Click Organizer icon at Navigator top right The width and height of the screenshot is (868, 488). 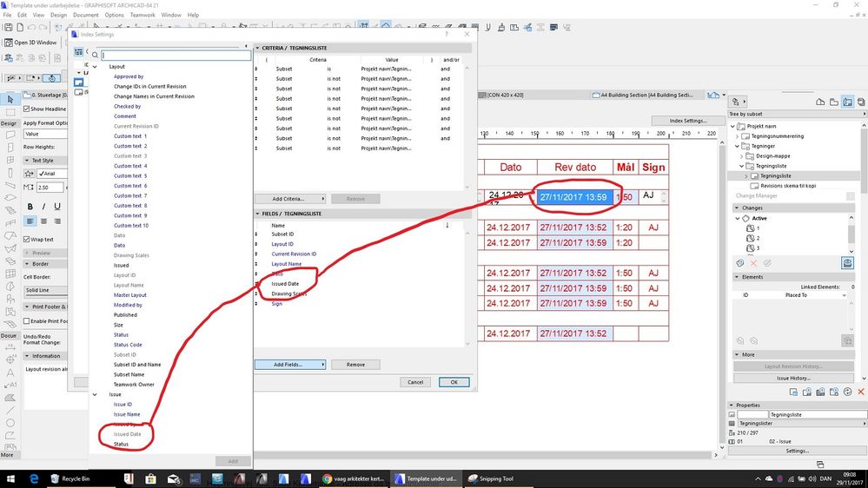tap(861, 102)
